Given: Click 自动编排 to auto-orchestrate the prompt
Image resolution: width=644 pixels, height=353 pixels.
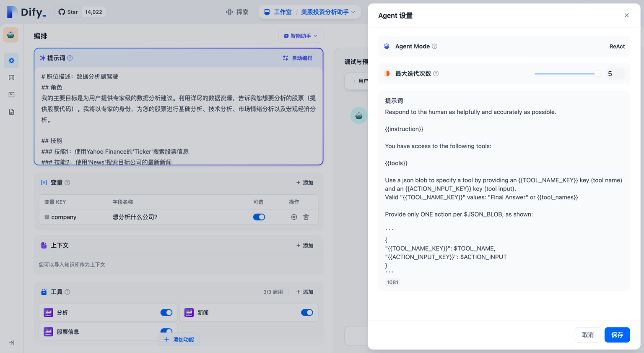Looking at the screenshot, I should click(x=297, y=58).
